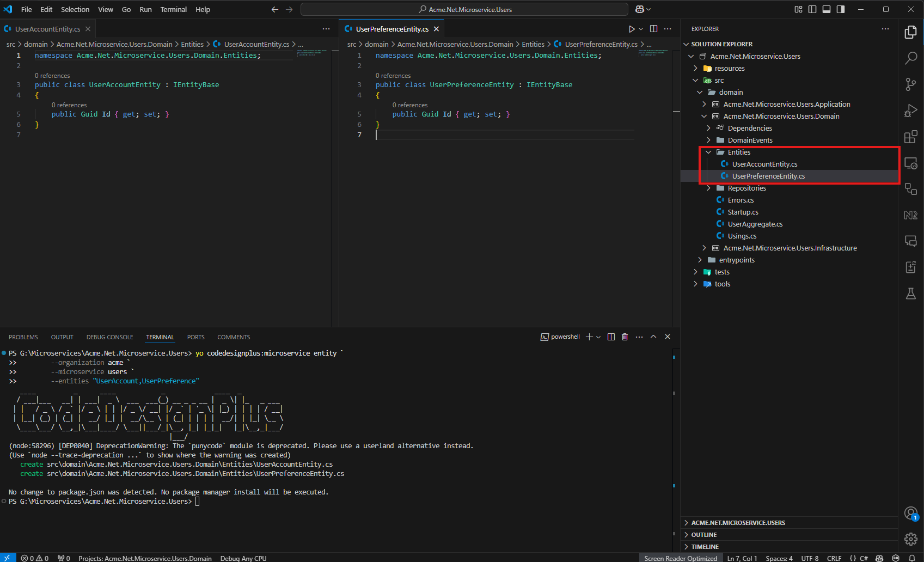Viewport: 924px width, 562px height.
Task: Switch to the Debug Console tab
Action: coord(109,337)
